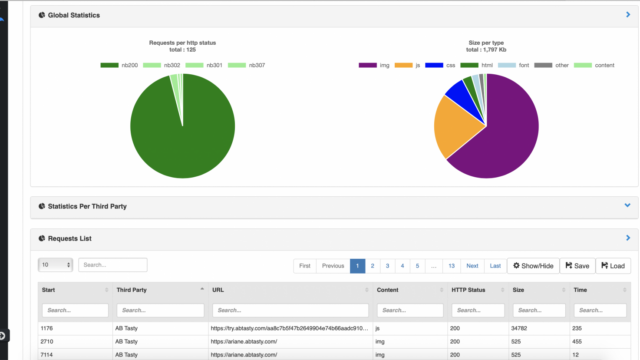Toggle the Requests List panel chevron
Image resolution: width=640 pixels, height=360 pixels.
(628, 238)
